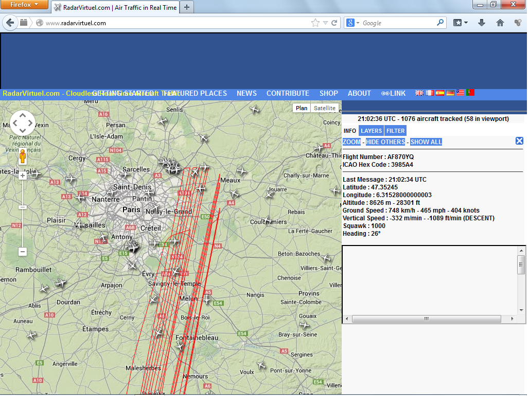
Task: Focus the Google search box
Action: point(398,23)
